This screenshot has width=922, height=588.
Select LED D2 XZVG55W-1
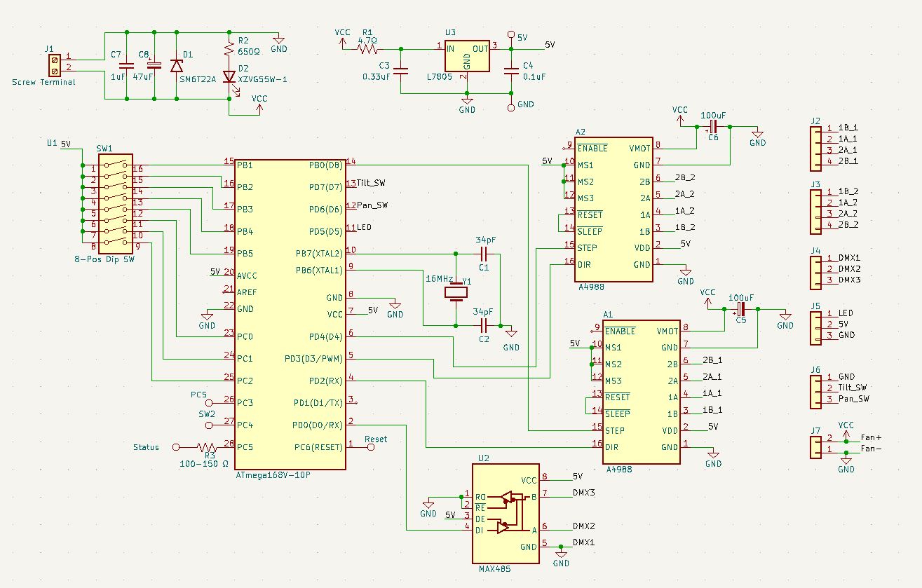click(229, 77)
